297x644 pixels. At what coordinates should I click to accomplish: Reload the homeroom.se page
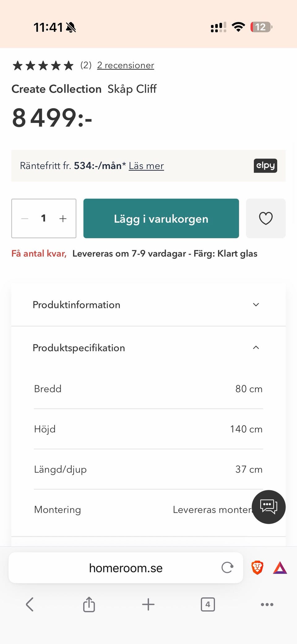click(x=227, y=567)
